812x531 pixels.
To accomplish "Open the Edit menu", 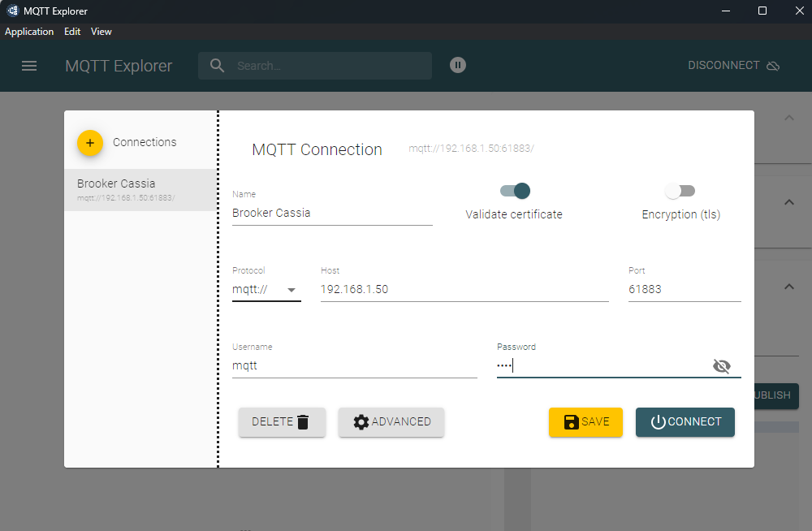I will (72, 32).
